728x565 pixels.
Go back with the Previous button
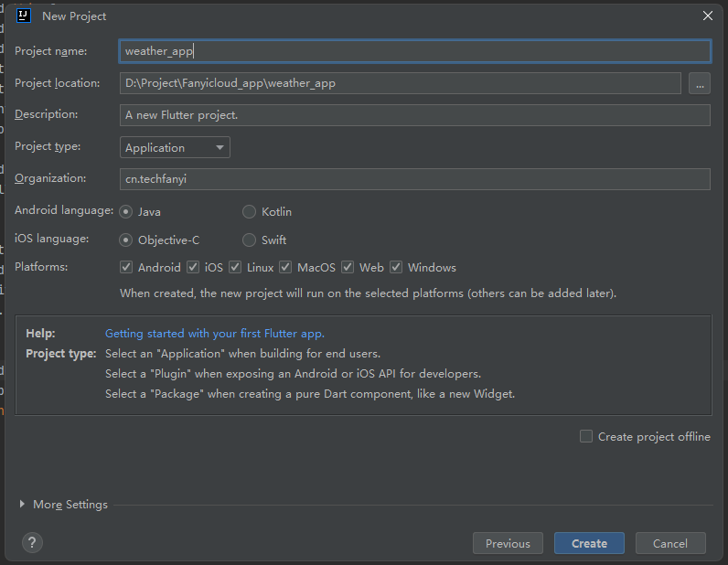coord(508,543)
